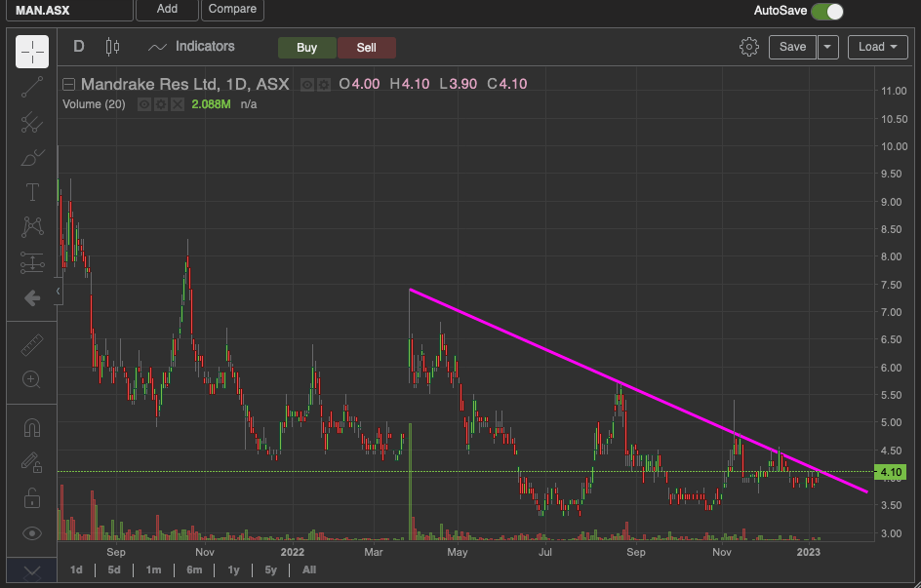This screenshot has height=588, width=921.
Task: Open the Indicators menu
Action: (x=191, y=47)
